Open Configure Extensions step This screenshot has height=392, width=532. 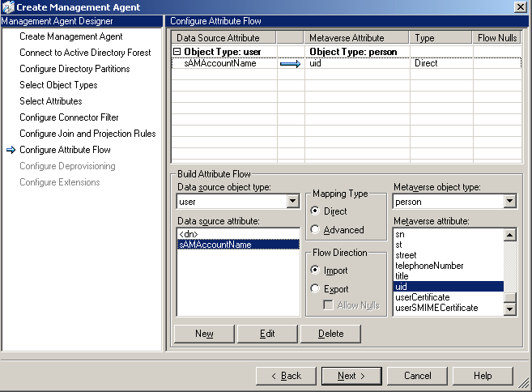[x=60, y=182]
